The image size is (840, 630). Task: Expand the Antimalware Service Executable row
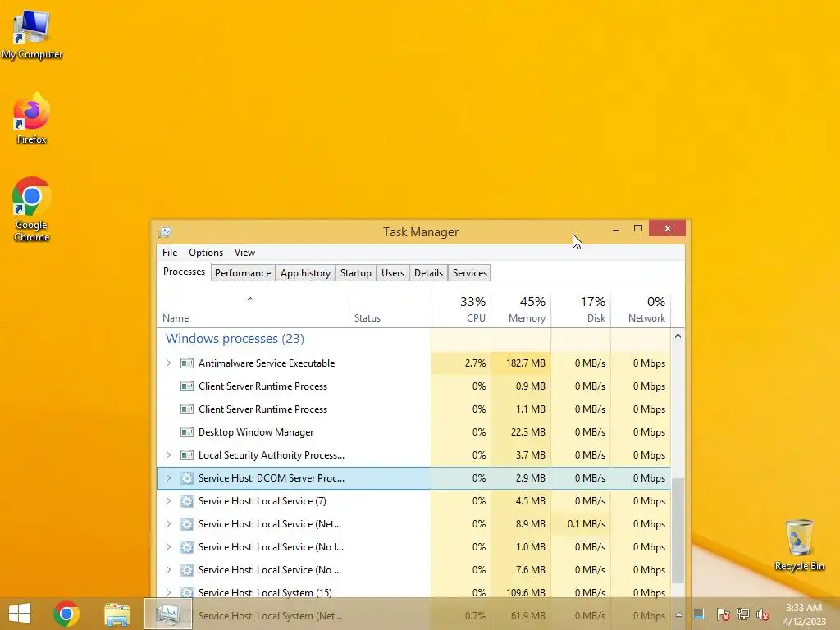click(x=168, y=363)
